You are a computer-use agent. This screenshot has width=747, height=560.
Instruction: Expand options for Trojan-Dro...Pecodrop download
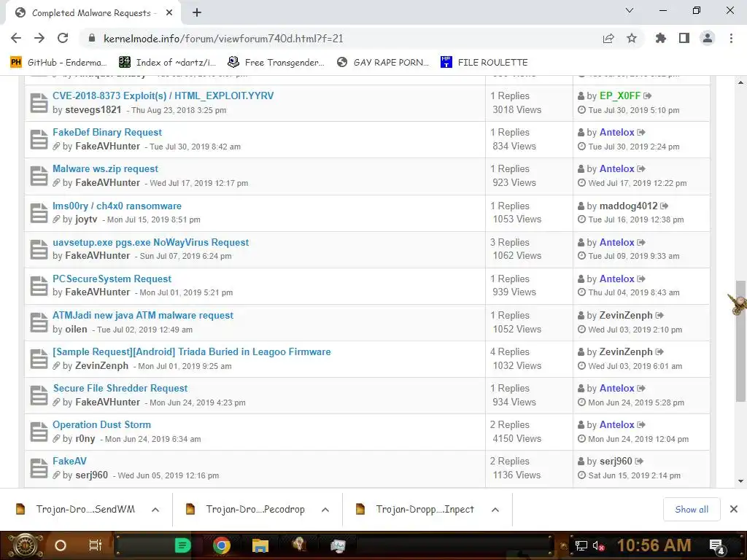pos(325,510)
